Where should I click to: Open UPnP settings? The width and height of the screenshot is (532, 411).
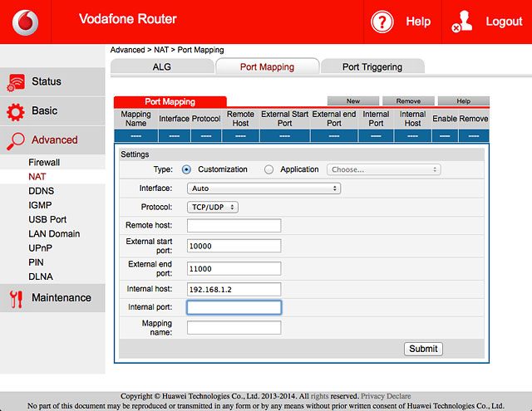(x=41, y=248)
